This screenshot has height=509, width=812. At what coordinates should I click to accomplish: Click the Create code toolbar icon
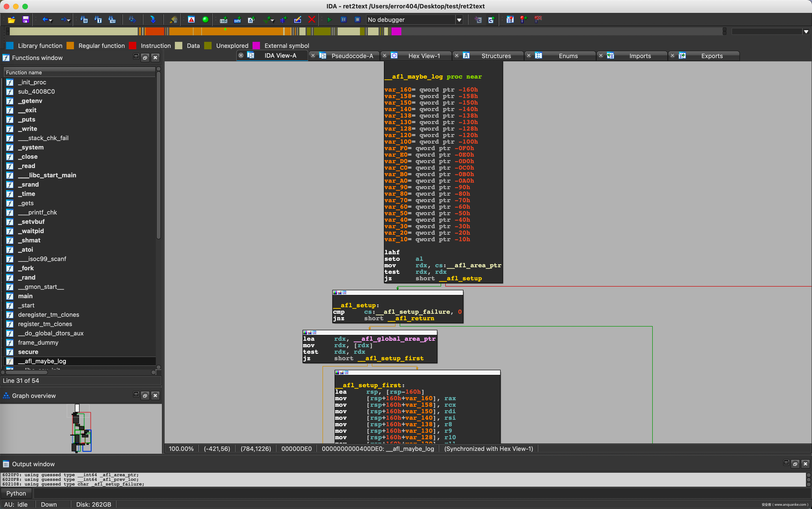pos(223,20)
